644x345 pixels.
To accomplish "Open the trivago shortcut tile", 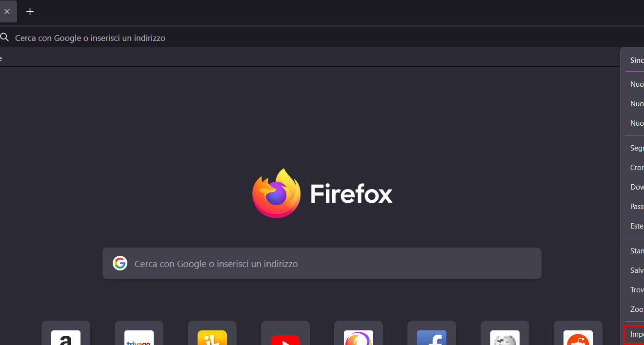I will click(139, 333).
